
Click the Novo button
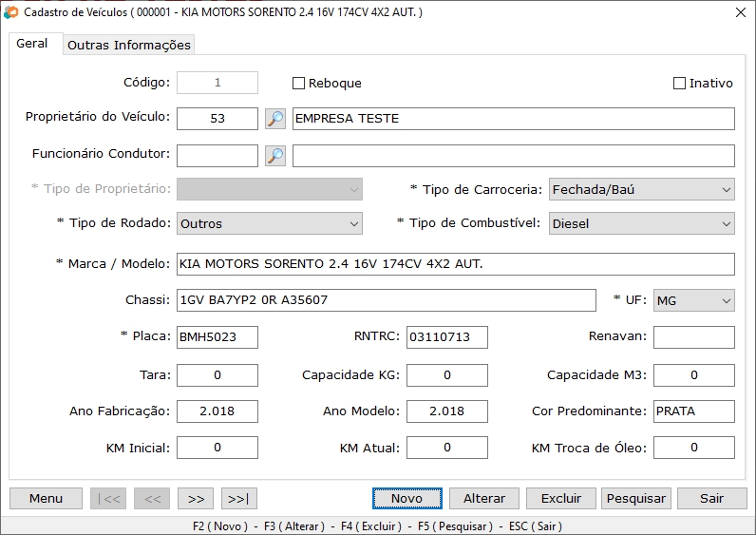406,499
